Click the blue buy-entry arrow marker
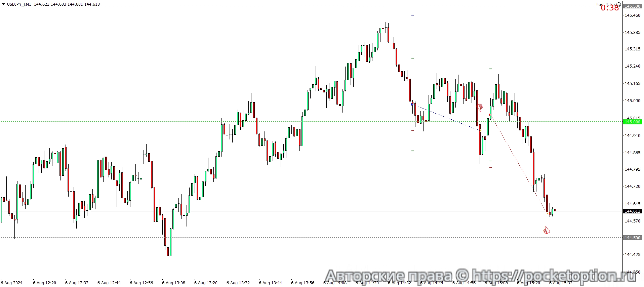 click(412, 104)
